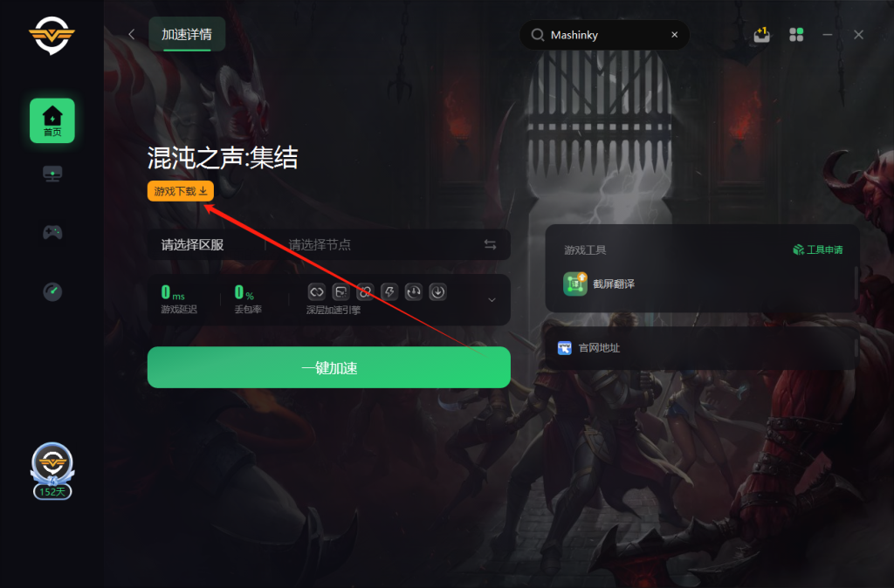Open the 请选择区服 server selector
Screen dimensions: 894x588
pyautogui.click(x=192, y=244)
